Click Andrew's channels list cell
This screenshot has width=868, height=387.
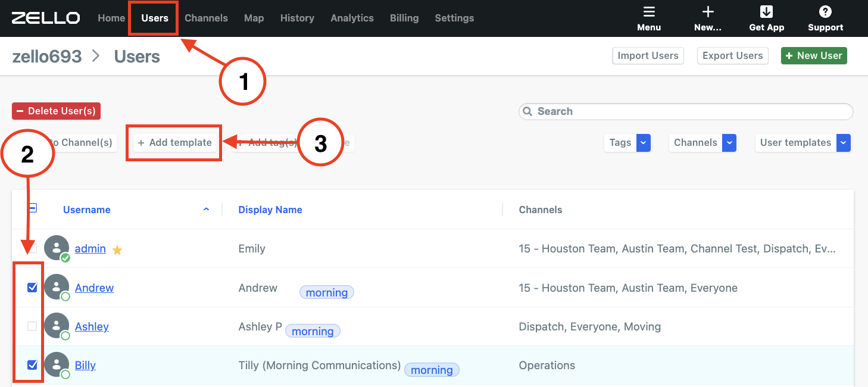(628, 288)
